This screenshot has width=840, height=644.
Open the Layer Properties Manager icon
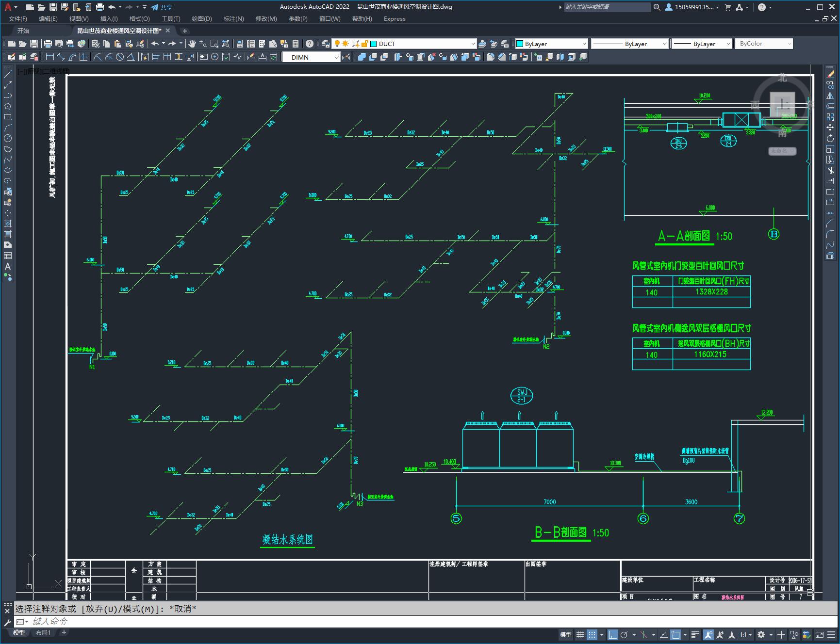[x=326, y=44]
